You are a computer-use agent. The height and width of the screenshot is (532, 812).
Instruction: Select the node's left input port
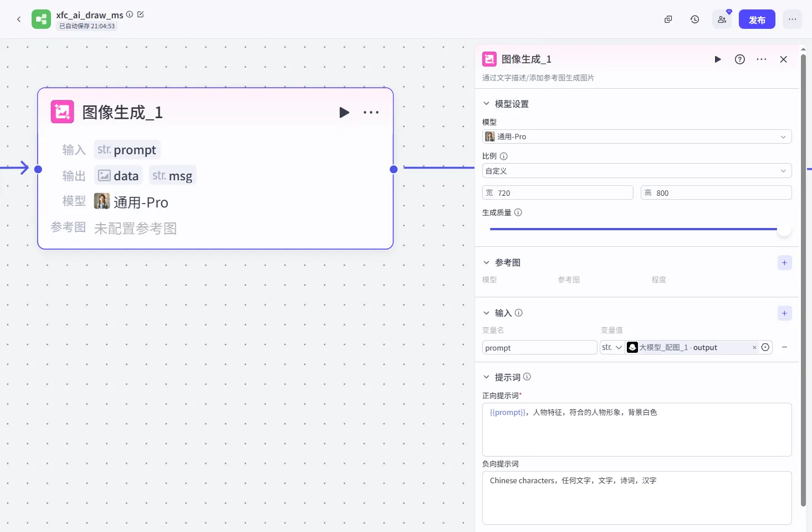click(x=38, y=169)
